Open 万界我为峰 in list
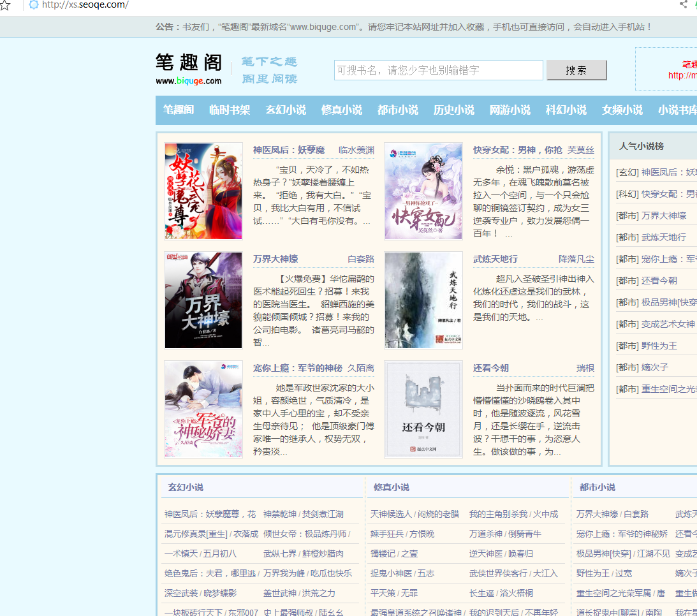 [284, 573]
